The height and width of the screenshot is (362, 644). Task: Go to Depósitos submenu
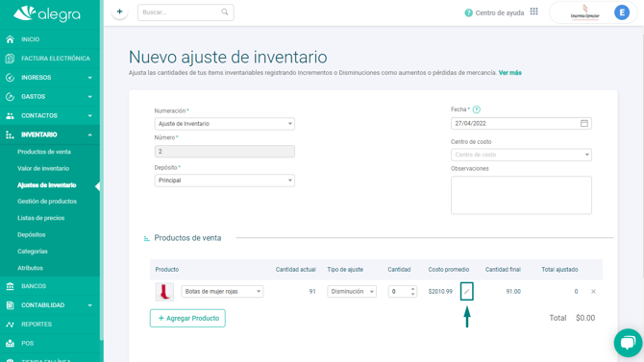point(31,234)
